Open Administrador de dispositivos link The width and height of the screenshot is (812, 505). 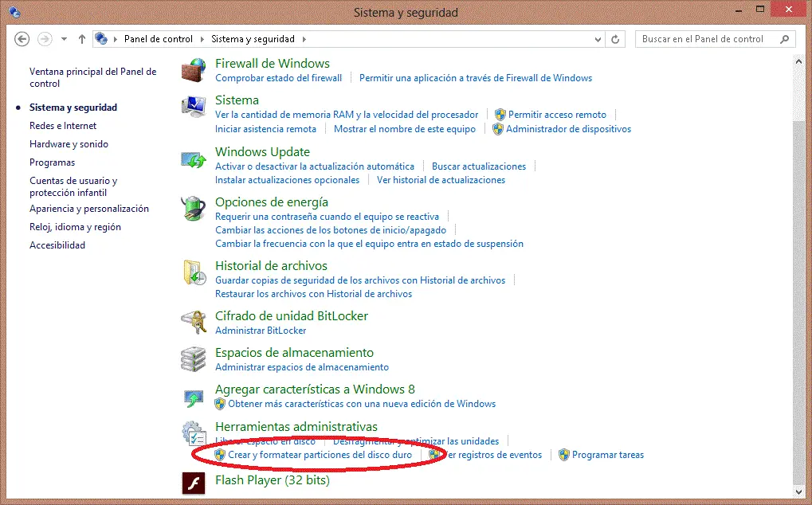(x=569, y=129)
